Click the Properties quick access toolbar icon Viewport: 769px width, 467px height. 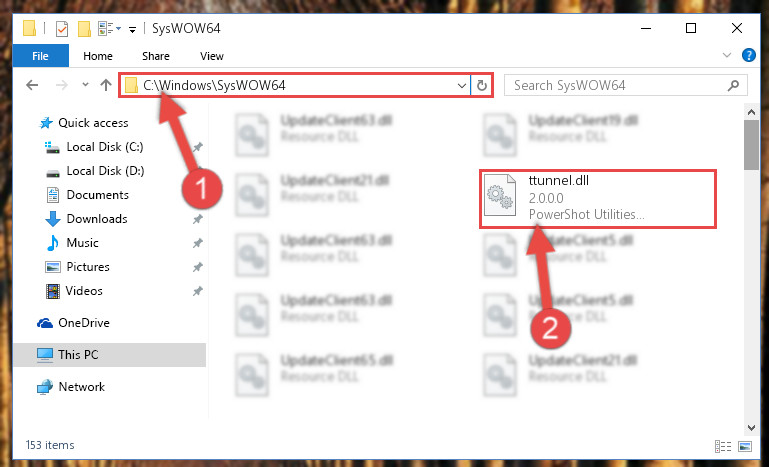62,29
